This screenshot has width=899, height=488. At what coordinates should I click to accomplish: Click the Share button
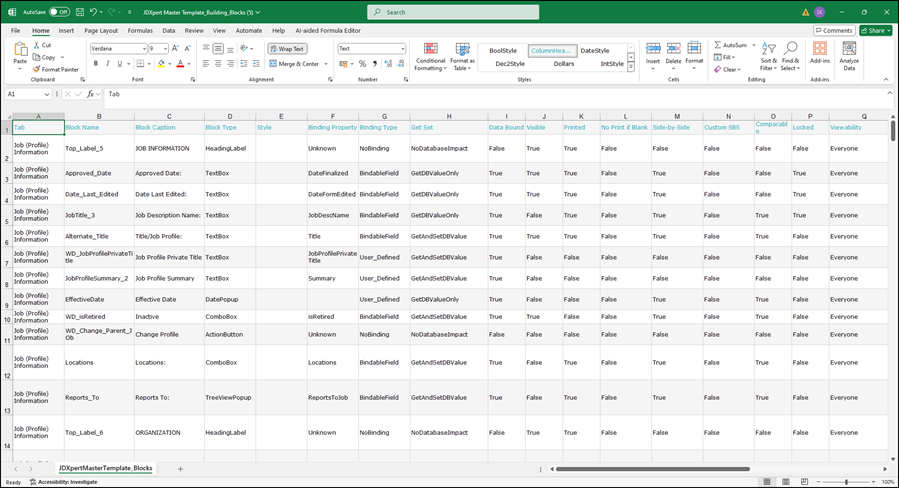877,30
